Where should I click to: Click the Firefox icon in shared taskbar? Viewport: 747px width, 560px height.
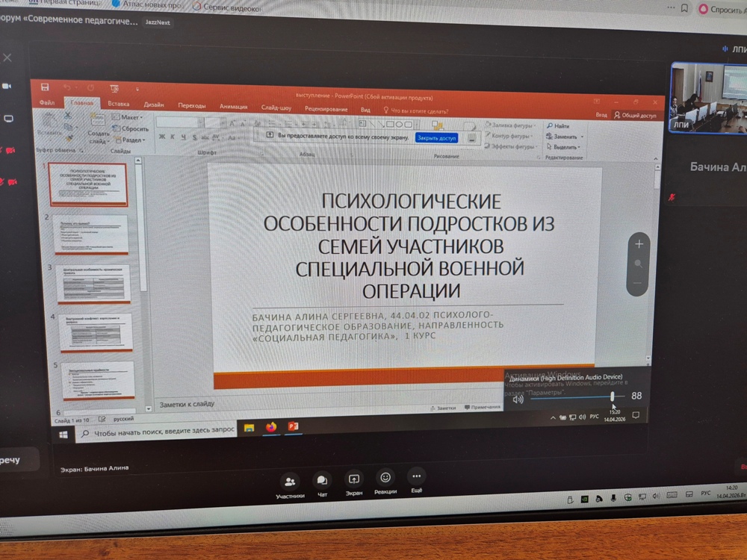271,428
